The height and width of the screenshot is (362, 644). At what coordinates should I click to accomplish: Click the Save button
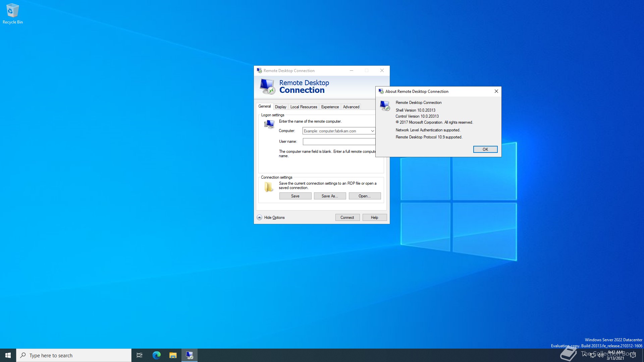tap(295, 196)
